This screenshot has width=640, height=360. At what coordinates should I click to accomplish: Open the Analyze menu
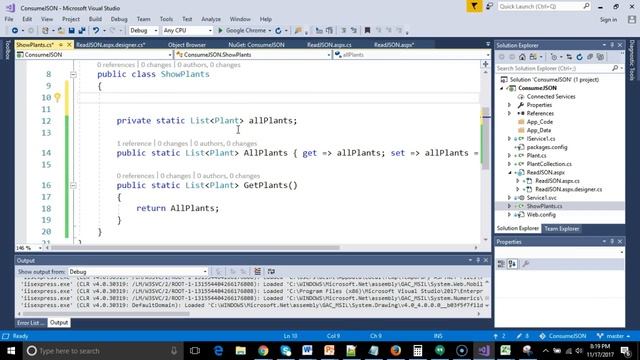(211, 19)
